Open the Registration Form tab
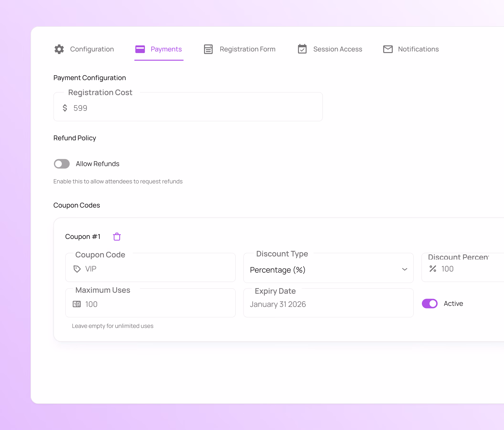 [240, 49]
